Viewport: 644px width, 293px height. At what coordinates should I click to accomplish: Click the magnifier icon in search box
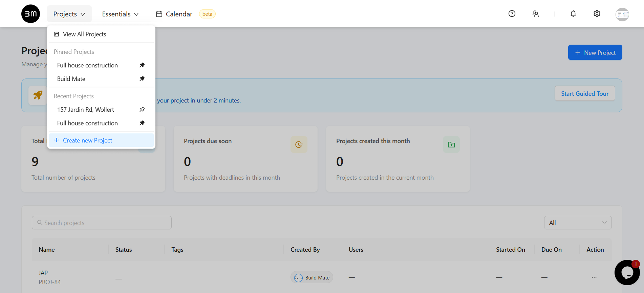click(x=40, y=223)
